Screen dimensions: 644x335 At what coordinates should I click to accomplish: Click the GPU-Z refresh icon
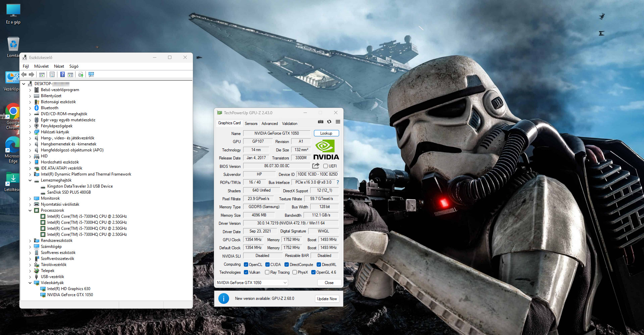pos(329,122)
